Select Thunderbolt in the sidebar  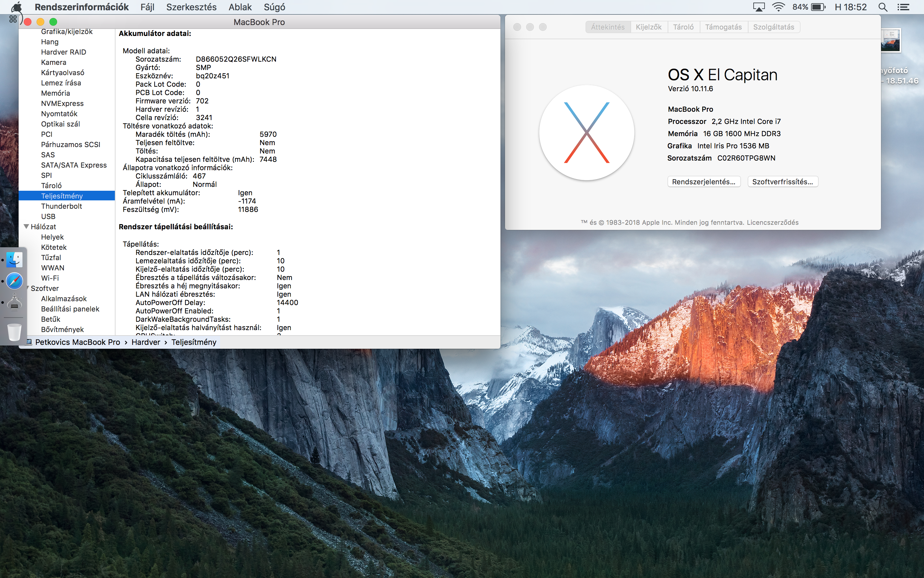pyautogui.click(x=67, y=206)
